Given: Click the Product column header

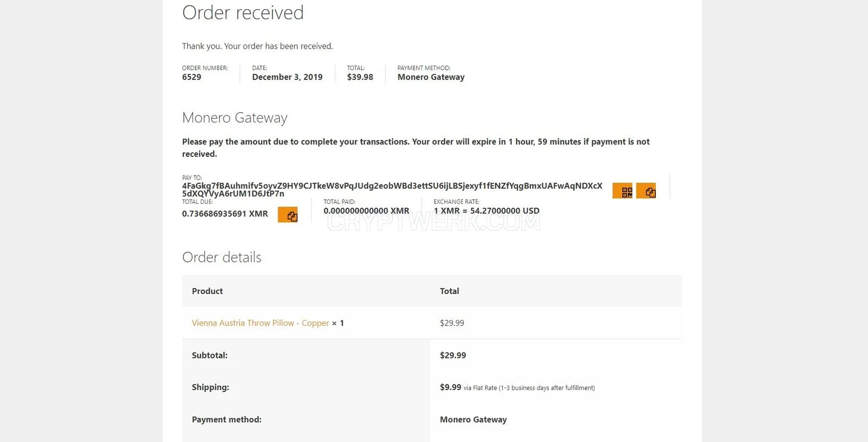Looking at the screenshot, I should (x=207, y=291).
